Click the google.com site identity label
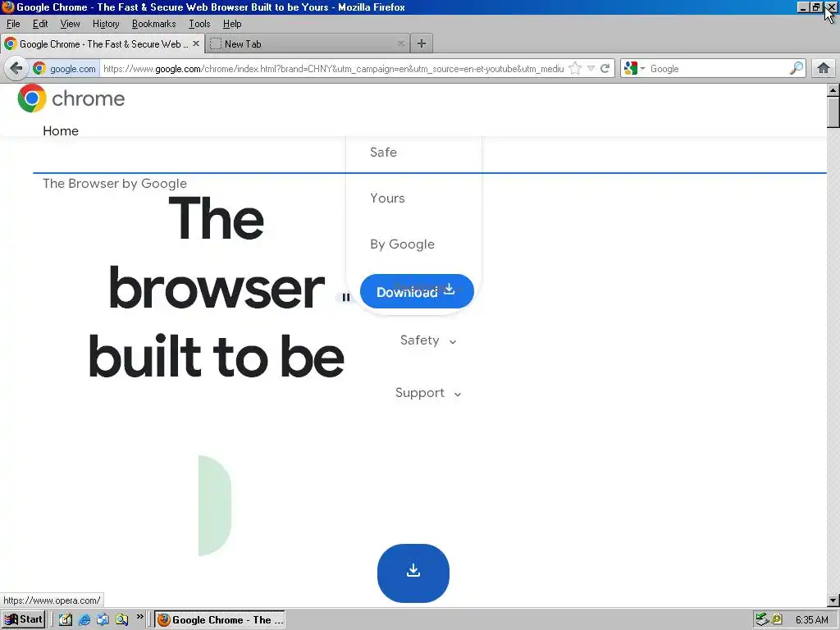 click(x=73, y=69)
